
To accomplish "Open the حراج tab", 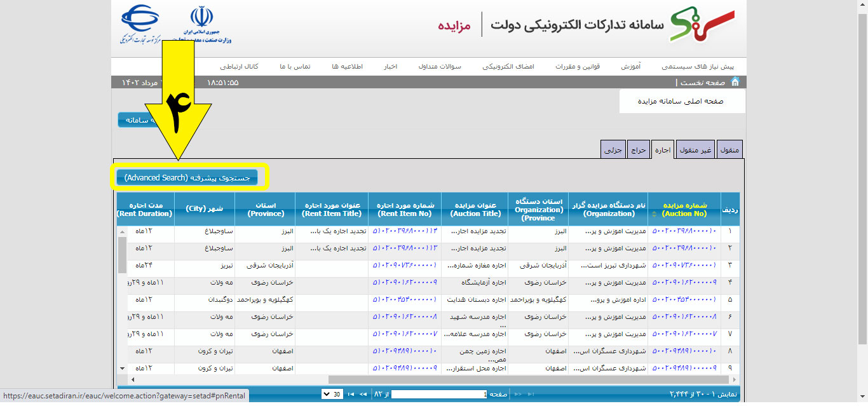I will (638, 150).
